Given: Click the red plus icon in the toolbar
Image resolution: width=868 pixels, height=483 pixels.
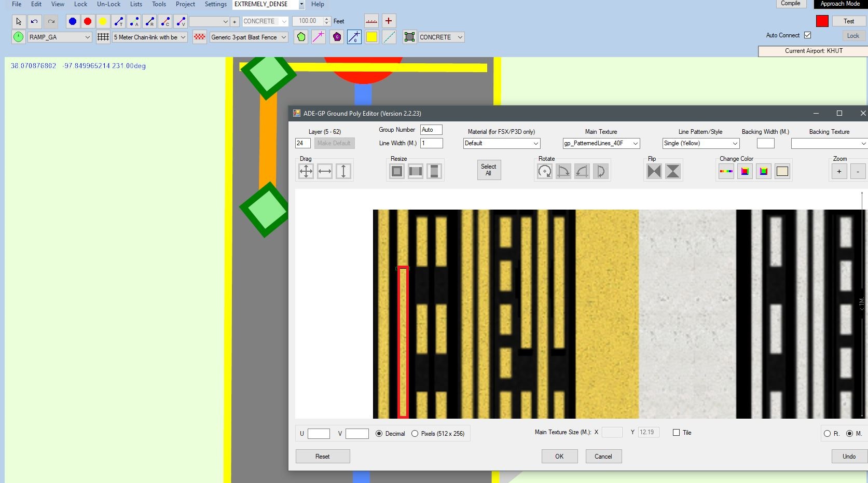Looking at the screenshot, I should (x=388, y=21).
